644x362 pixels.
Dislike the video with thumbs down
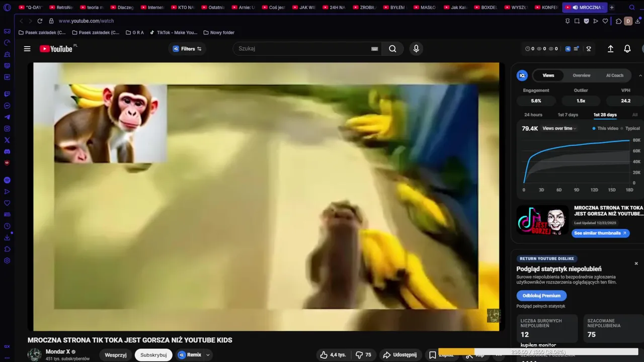(x=364, y=354)
